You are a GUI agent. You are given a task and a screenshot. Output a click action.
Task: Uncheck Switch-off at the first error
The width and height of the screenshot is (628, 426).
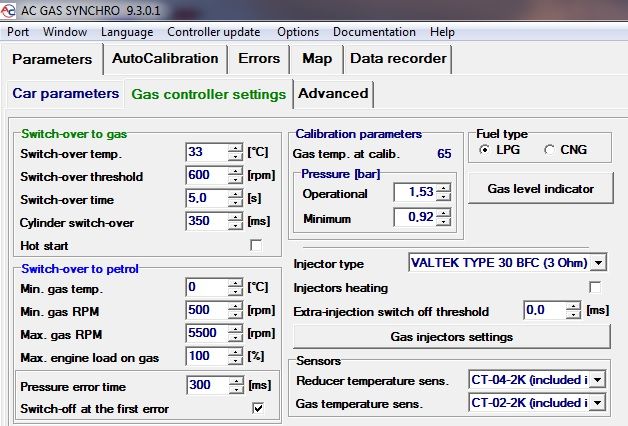coord(257,408)
